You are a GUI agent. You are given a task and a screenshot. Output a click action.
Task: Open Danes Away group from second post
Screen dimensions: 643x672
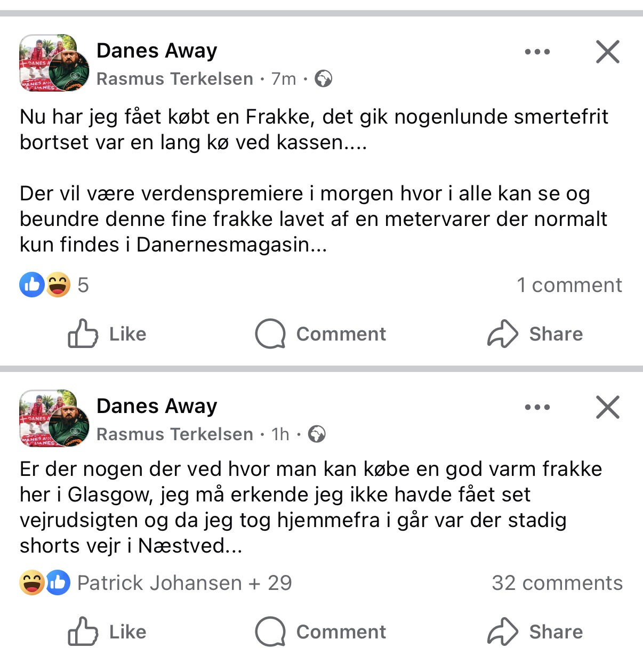pyautogui.click(x=157, y=407)
